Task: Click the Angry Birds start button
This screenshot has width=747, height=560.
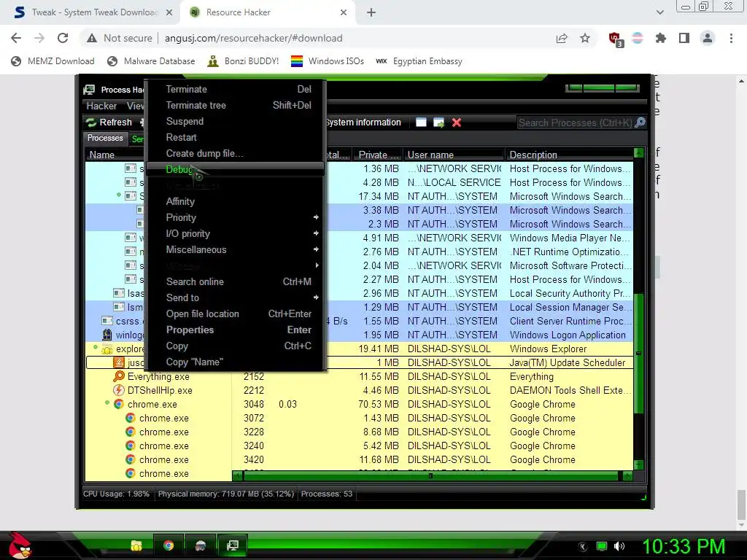Action: 20,545
